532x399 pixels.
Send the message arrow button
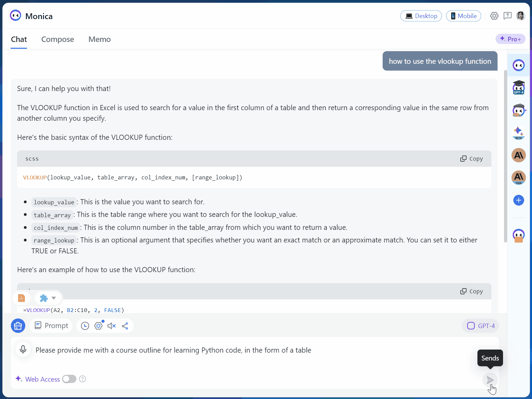490,380
